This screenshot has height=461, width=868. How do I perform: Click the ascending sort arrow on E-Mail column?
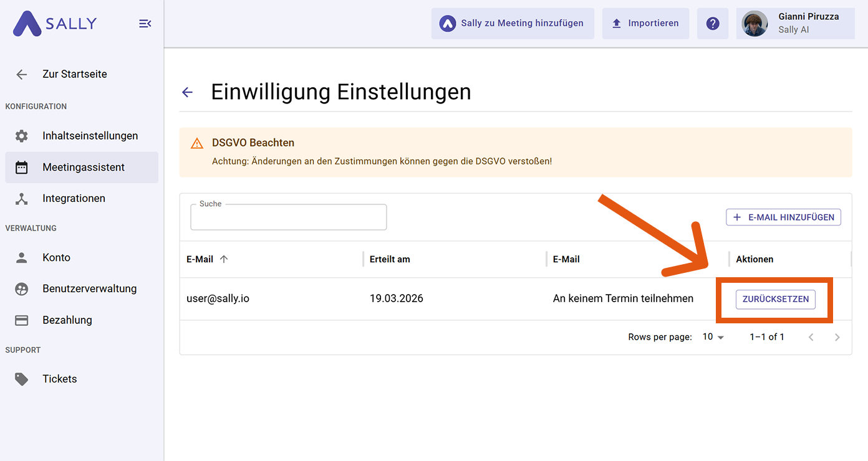224,259
